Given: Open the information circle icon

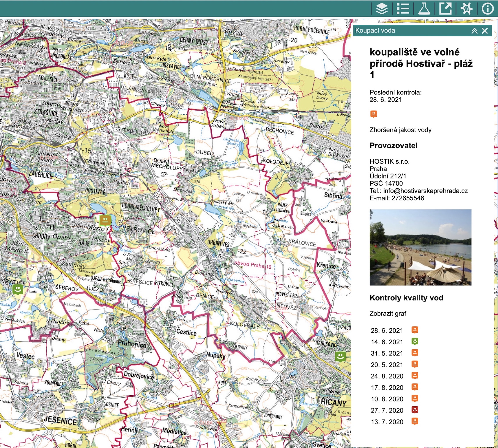Looking at the screenshot, I should 488,9.
